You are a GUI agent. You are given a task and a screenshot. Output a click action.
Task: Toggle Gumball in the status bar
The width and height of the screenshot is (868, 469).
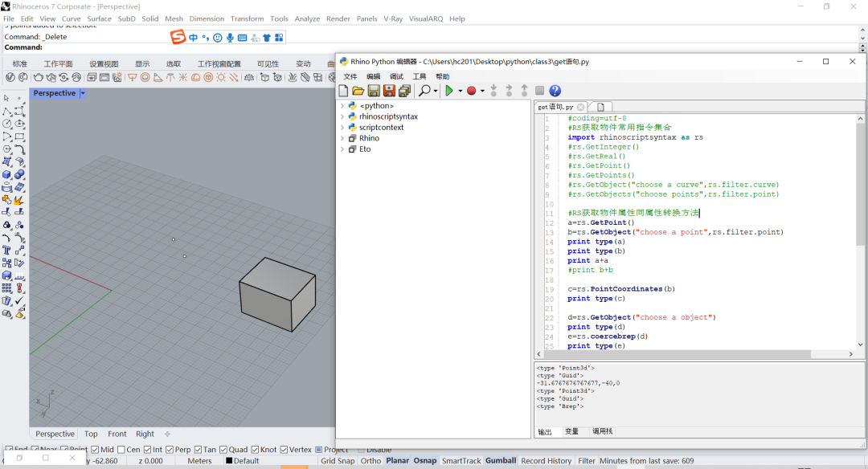tap(501, 461)
